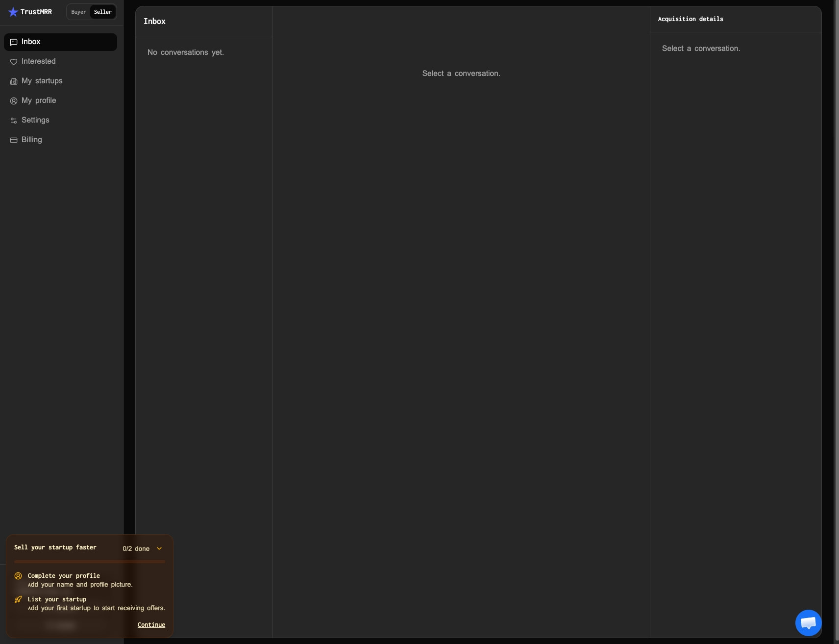Click the Inbox panel heading
Screen dimensions: 839x644
coord(154,22)
